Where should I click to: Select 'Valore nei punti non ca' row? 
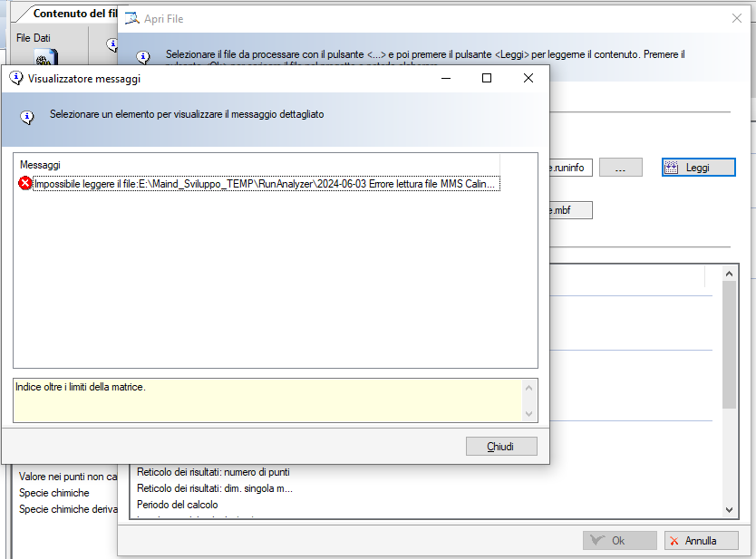(67, 477)
